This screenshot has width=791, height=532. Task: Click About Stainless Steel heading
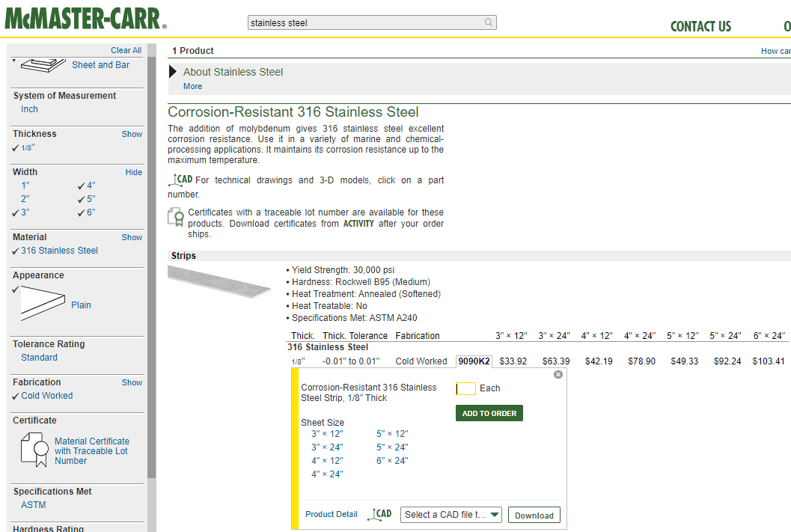(x=233, y=72)
